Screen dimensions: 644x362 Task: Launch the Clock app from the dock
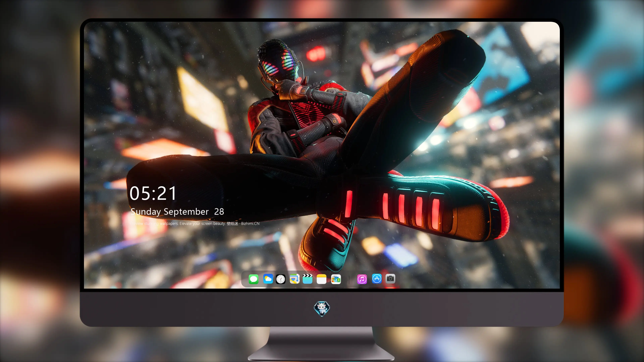point(281,279)
